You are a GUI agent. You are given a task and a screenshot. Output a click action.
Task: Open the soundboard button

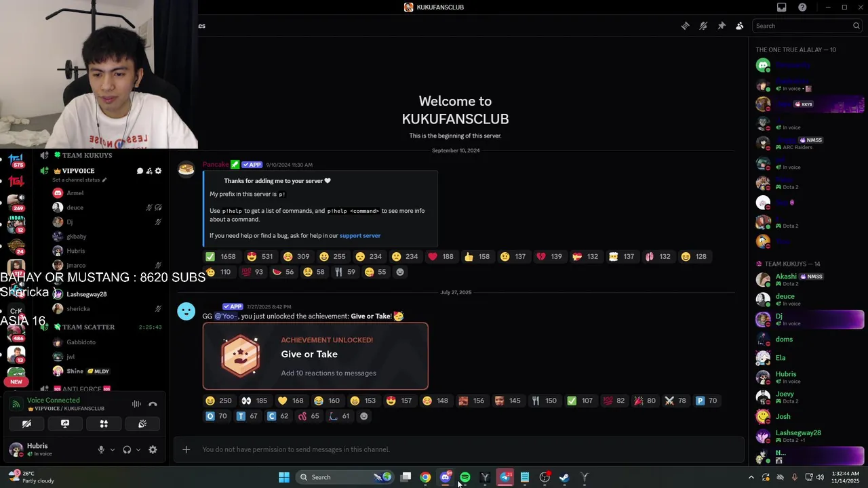pos(142,424)
